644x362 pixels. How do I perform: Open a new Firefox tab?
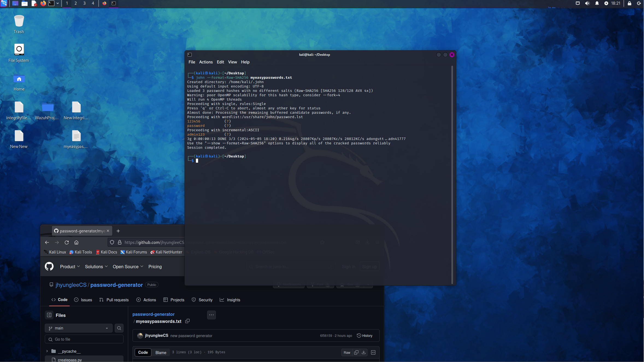point(118,231)
